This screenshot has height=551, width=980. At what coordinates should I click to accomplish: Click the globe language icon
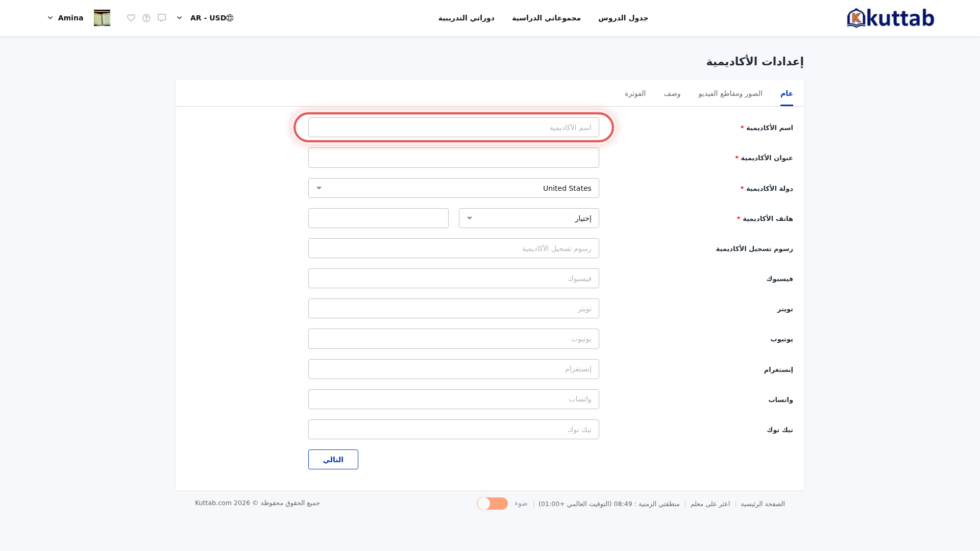(x=230, y=18)
